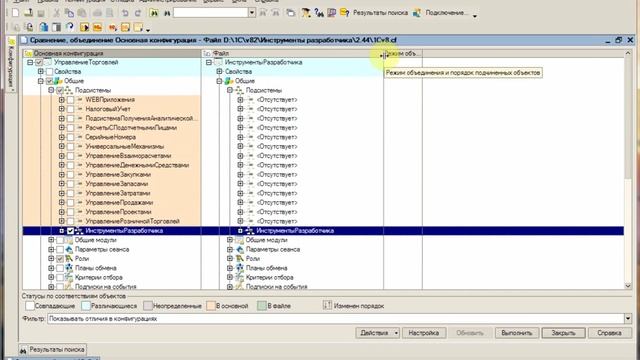This screenshot has width=640, height=360.
Task: Collapse the Подсистемы node in main configuration
Action: (x=51, y=90)
